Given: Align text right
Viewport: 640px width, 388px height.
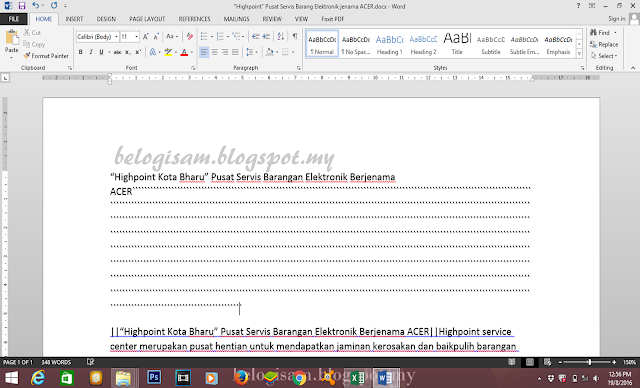Looking at the screenshot, I should [x=225, y=52].
